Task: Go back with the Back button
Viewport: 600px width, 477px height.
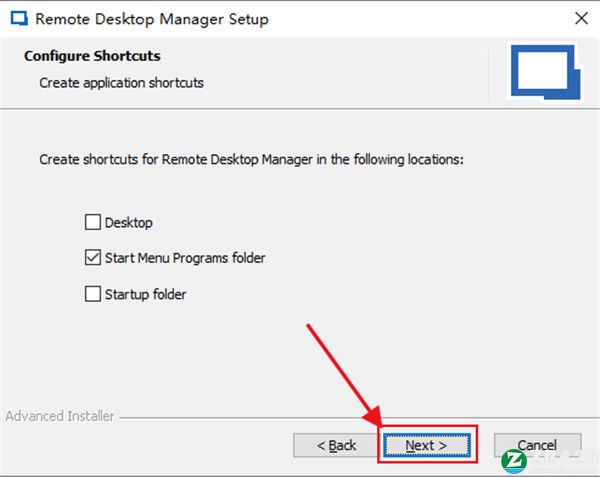Action: (336, 445)
